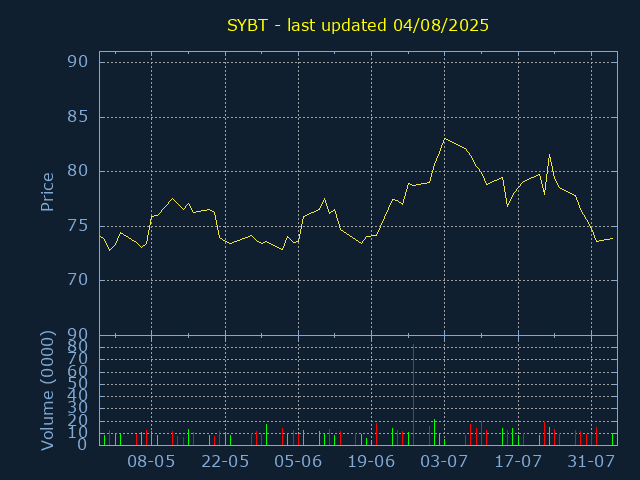Screen dimensions: 640x480
Task: Click the 19-06 date label
Action: 371,462
